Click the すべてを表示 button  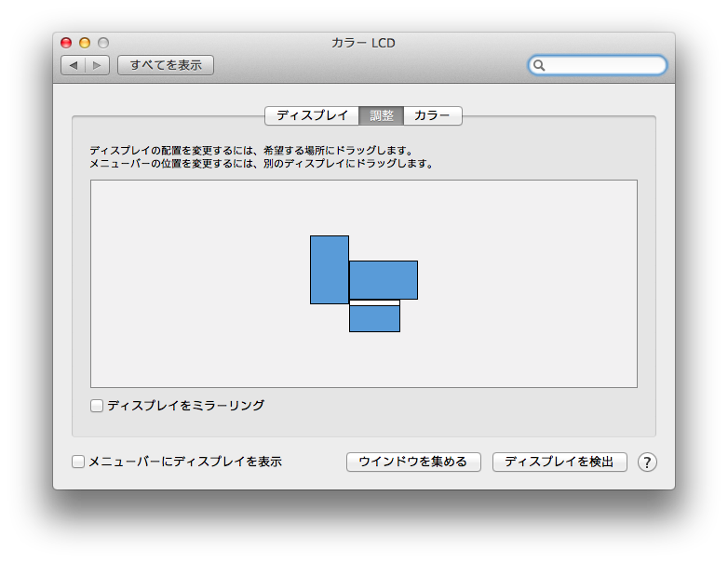click(166, 65)
